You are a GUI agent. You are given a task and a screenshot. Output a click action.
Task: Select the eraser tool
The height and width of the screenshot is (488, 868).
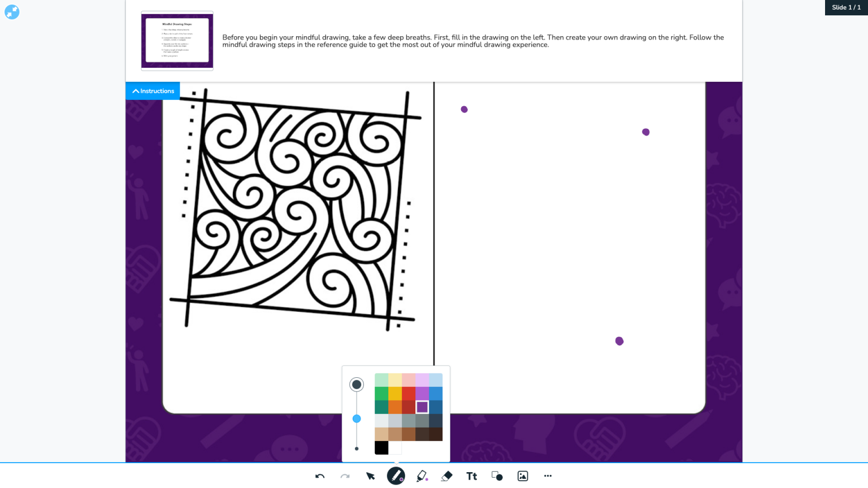[446, 476]
